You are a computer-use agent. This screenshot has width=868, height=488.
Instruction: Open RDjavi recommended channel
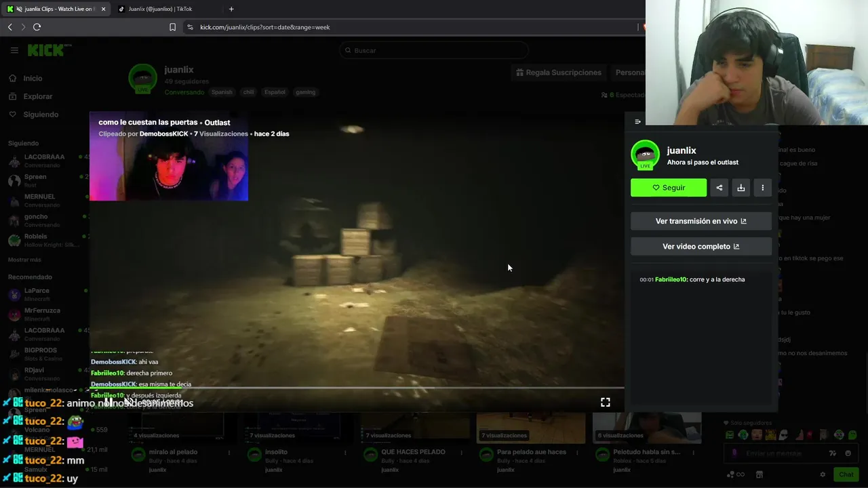point(45,374)
